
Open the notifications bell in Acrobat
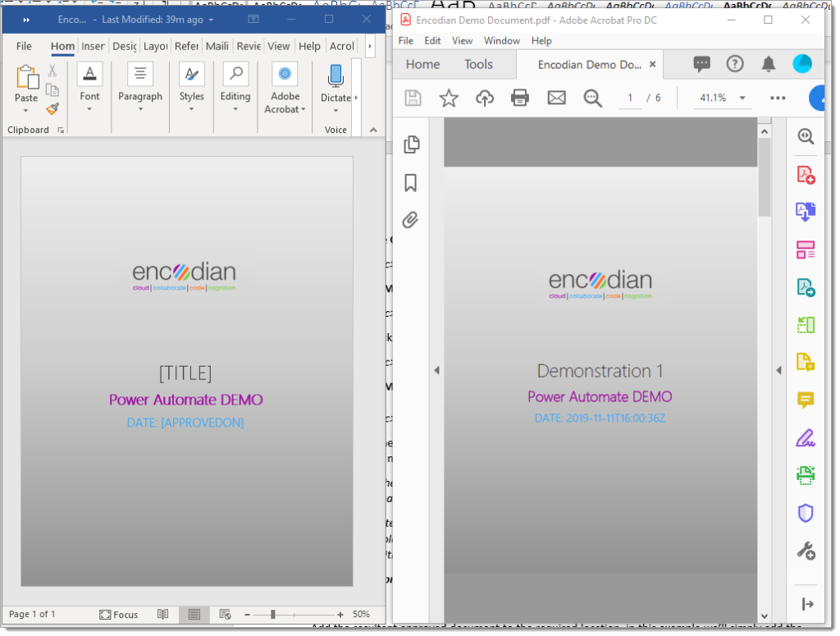tap(769, 64)
